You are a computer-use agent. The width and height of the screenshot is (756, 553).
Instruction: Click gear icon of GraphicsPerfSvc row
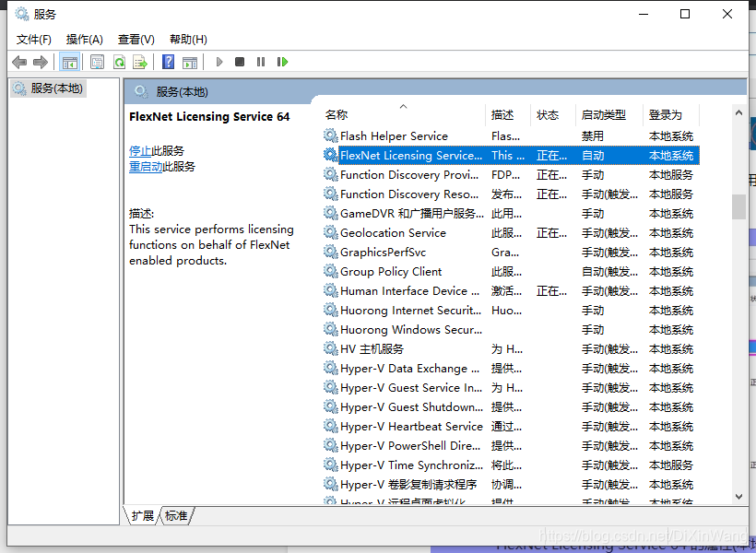pos(330,252)
